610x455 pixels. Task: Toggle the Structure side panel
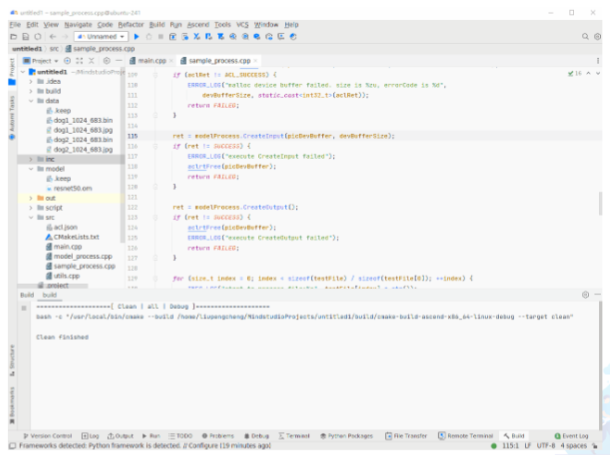pos(12,360)
